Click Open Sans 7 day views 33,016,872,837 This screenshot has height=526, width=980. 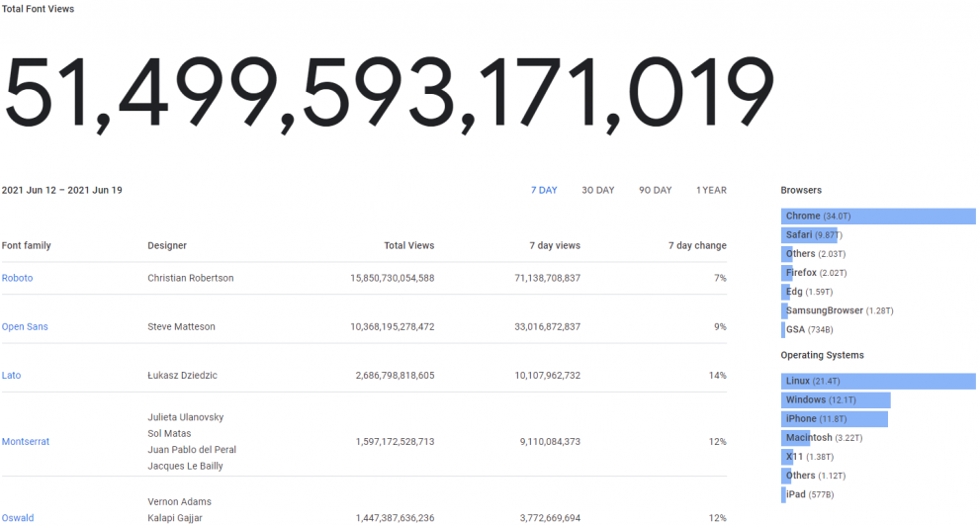pos(548,326)
